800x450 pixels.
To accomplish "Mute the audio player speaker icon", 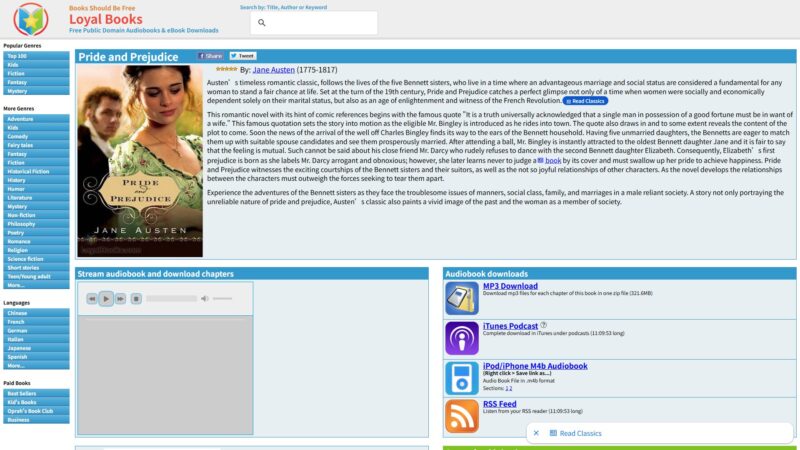I will click(x=205, y=298).
